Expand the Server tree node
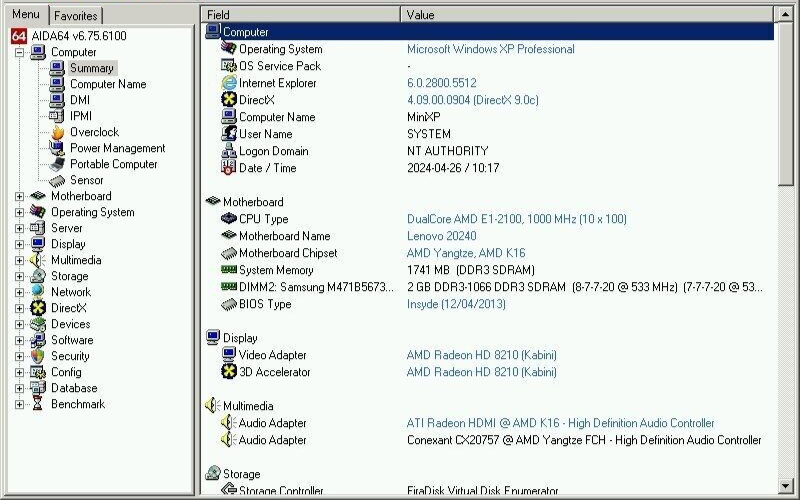 [x=19, y=228]
